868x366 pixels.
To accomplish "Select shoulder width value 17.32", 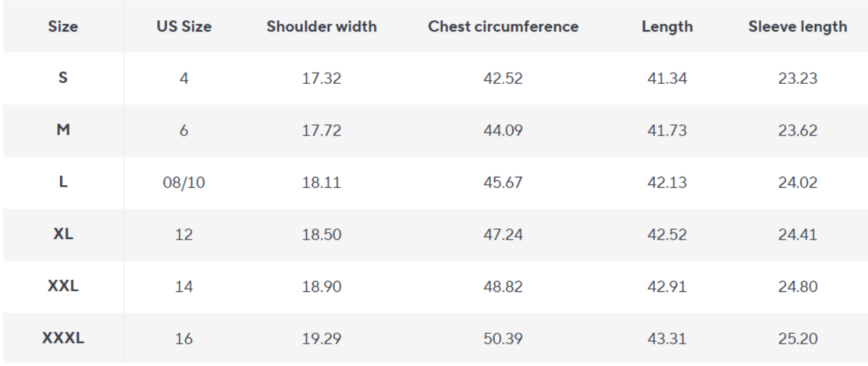I will tap(321, 79).
